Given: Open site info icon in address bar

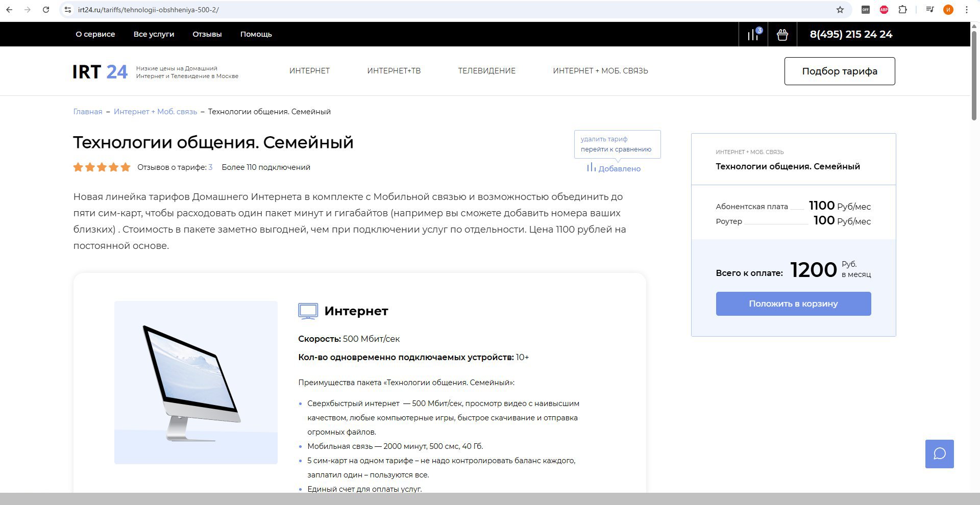Looking at the screenshot, I should (68, 10).
